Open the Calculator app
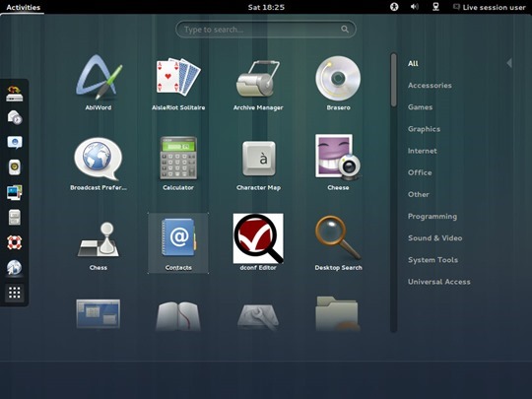 click(x=178, y=163)
